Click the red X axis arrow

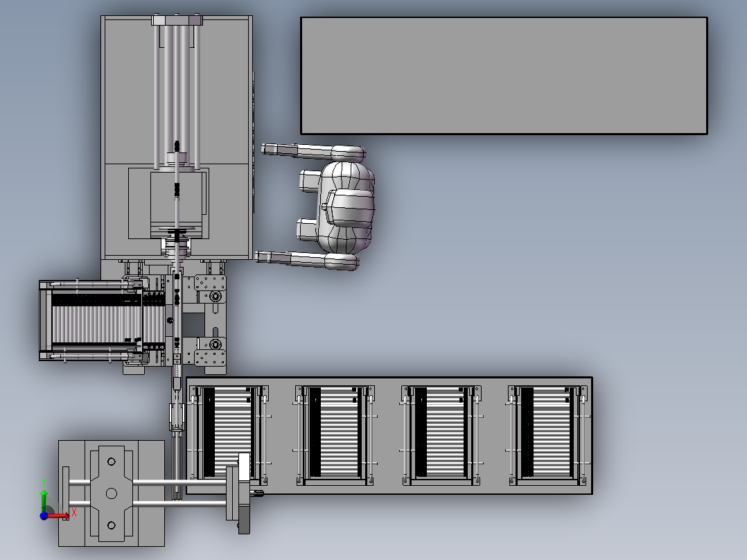(x=59, y=516)
